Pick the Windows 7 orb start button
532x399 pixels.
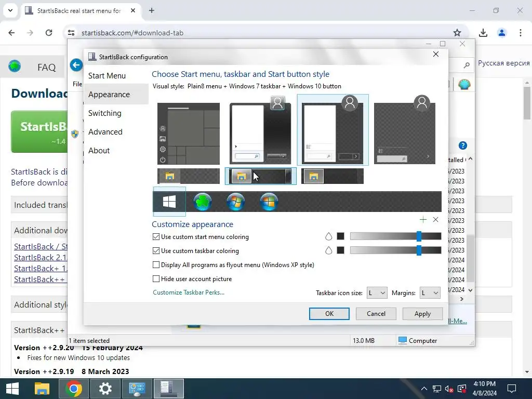pyautogui.click(x=235, y=202)
